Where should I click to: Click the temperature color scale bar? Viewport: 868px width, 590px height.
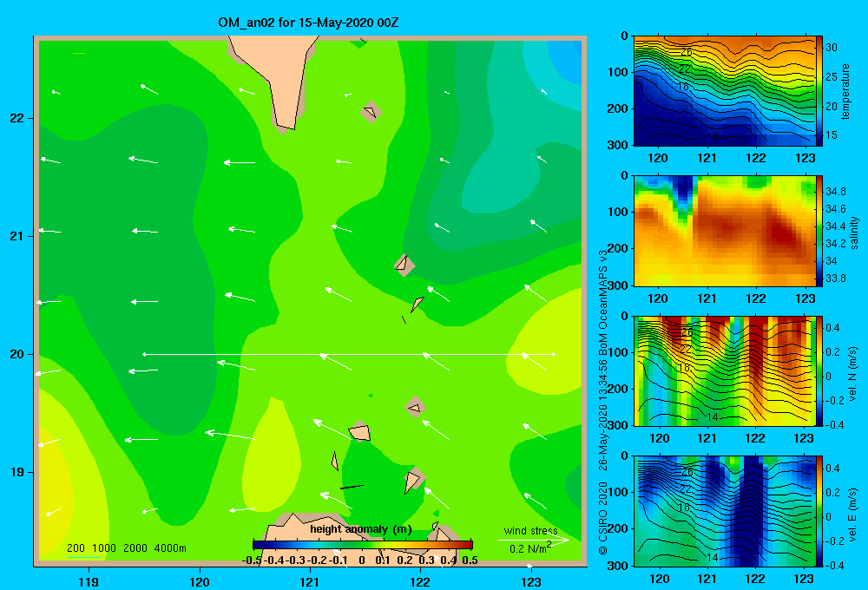point(819,91)
